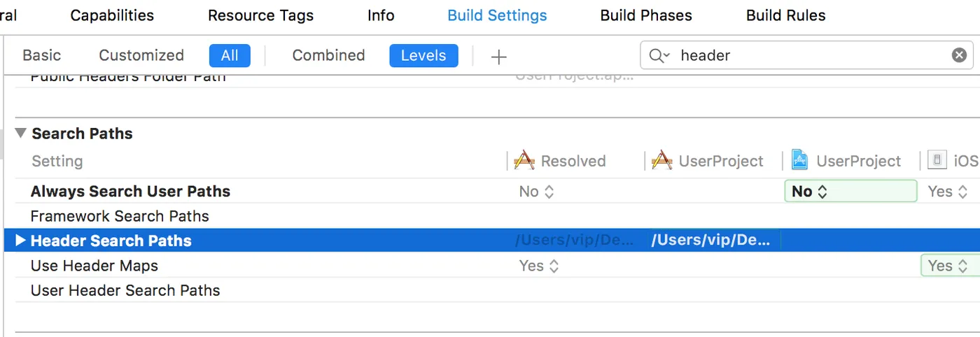The image size is (980, 337).
Task: Click the UserProject project-level column icon
Action: coord(661,161)
